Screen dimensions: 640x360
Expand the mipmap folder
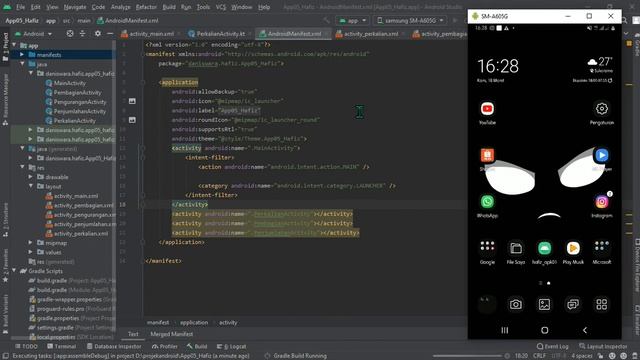31,242
